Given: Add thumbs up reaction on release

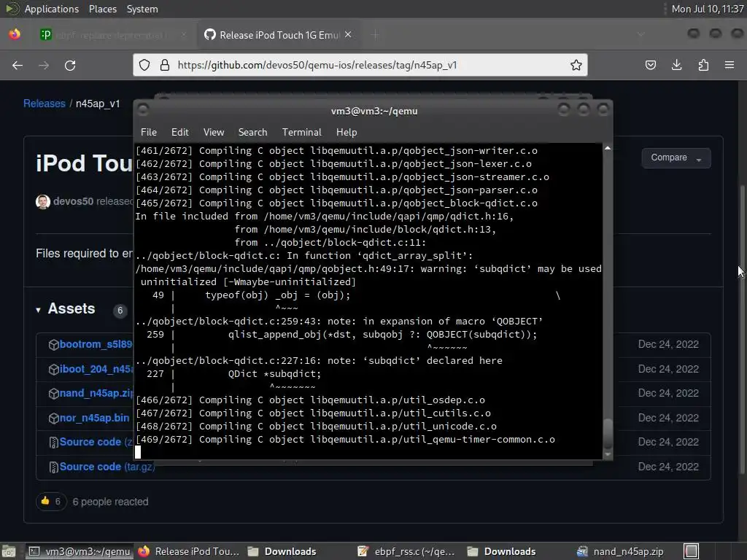Looking at the screenshot, I should (51, 502).
